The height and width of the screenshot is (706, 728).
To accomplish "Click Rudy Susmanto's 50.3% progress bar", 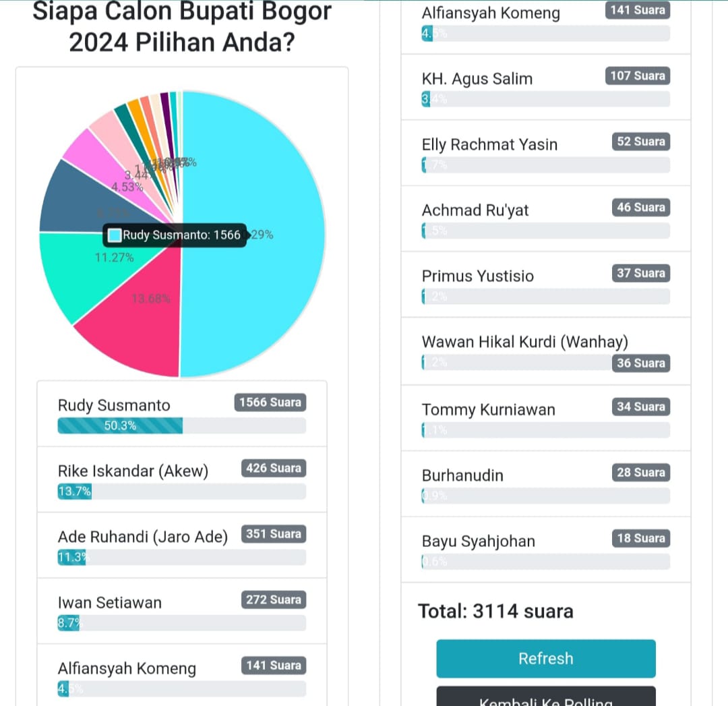I will [181, 425].
